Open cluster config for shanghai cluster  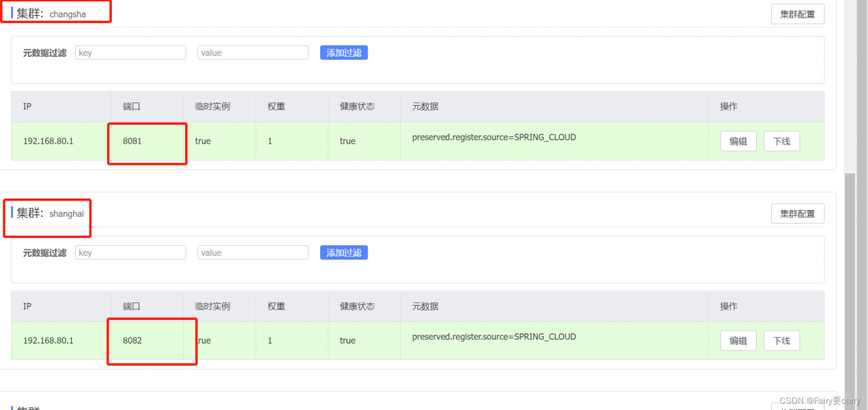coord(797,214)
